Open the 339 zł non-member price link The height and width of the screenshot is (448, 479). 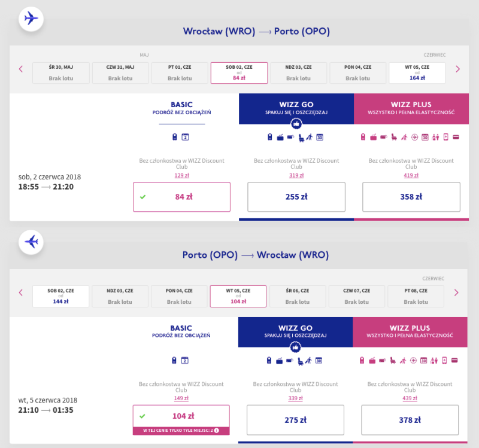coord(295,398)
